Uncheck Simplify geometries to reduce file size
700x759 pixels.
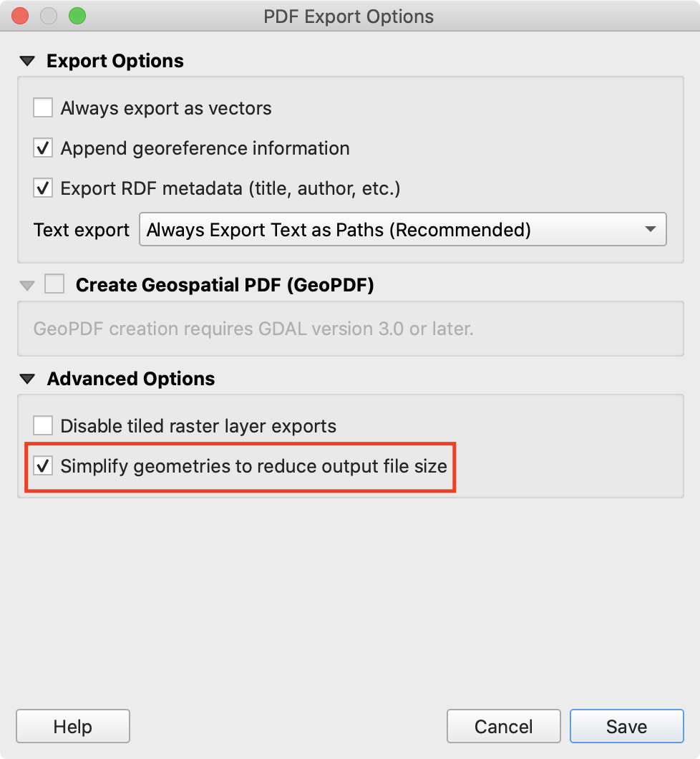(x=43, y=466)
